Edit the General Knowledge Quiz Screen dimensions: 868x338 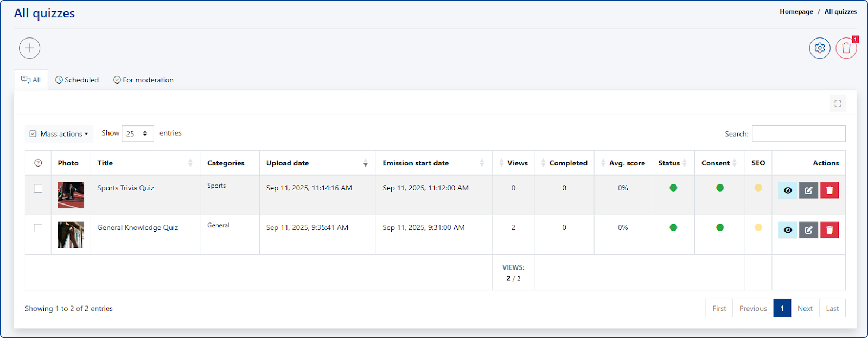(x=808, y=230)
